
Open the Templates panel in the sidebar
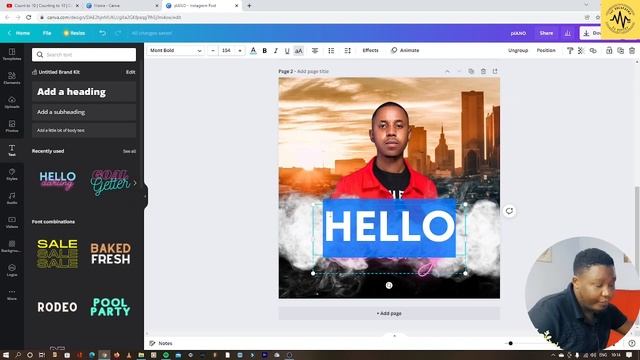[12, 54]
